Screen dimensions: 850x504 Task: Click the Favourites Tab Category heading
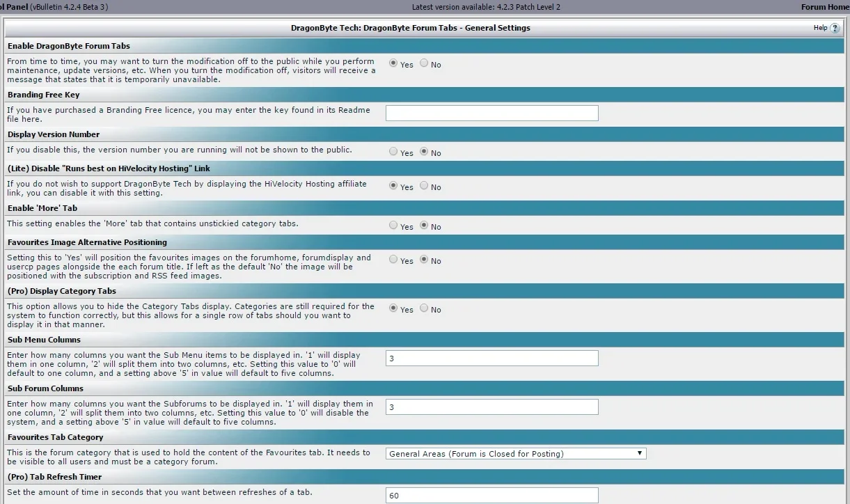pos(55,437)
